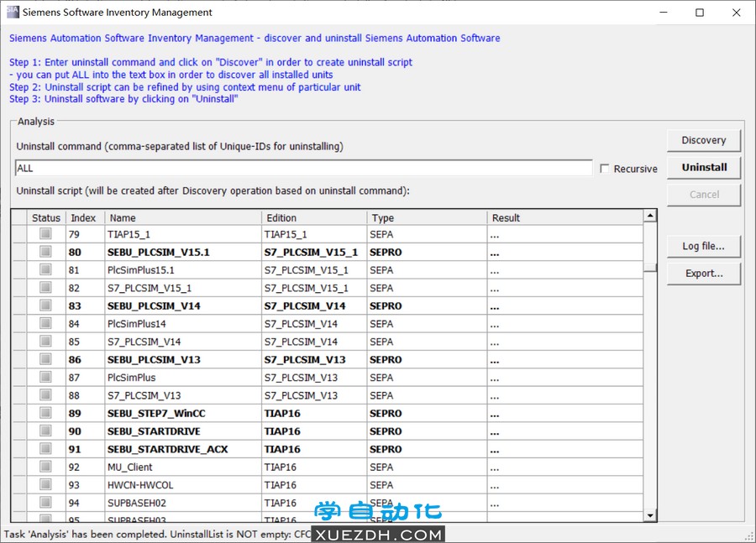
Task: Enable the Recursive checkbox
Action: click(605, 169)
